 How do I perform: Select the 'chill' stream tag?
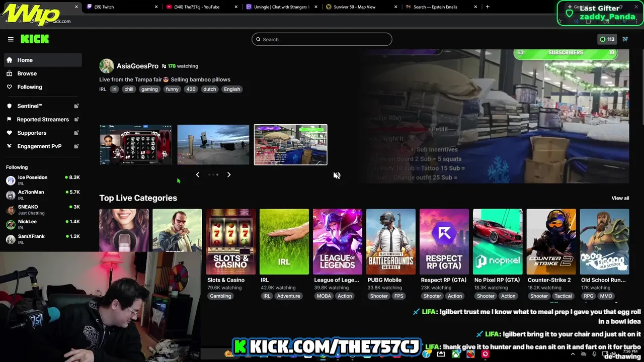point(129,89)
